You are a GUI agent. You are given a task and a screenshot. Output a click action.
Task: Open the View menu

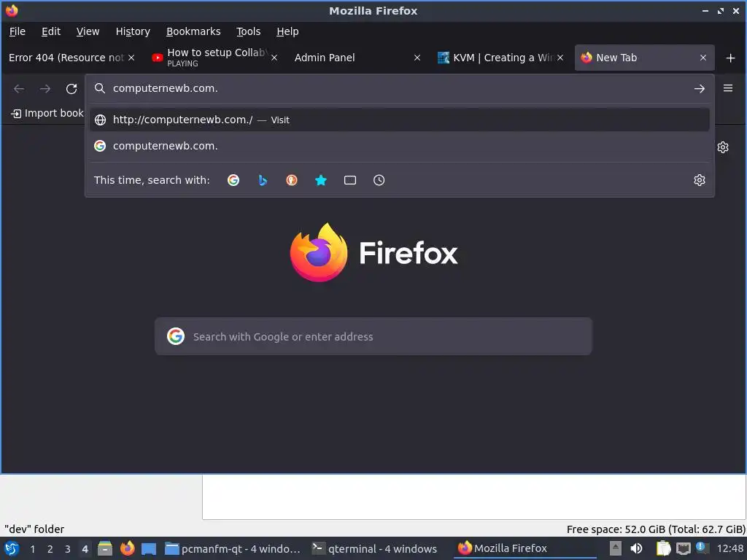[88, 31]
